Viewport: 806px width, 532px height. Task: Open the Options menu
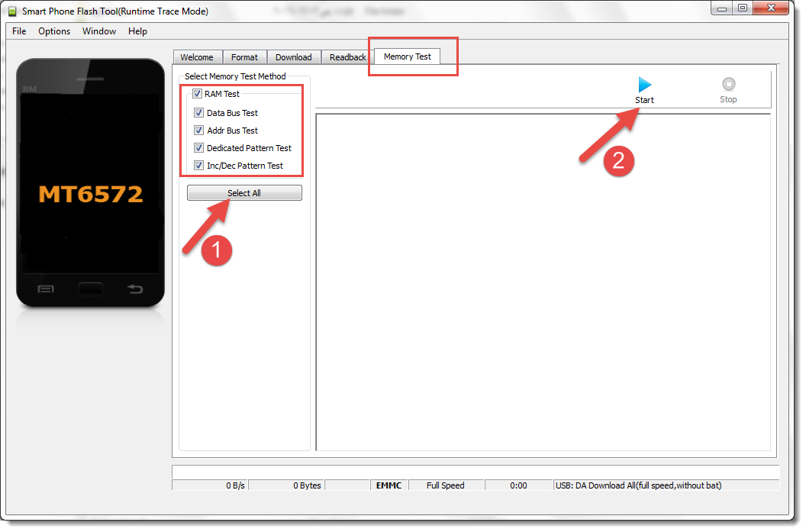pyautogui.click(x=54, y=31)
